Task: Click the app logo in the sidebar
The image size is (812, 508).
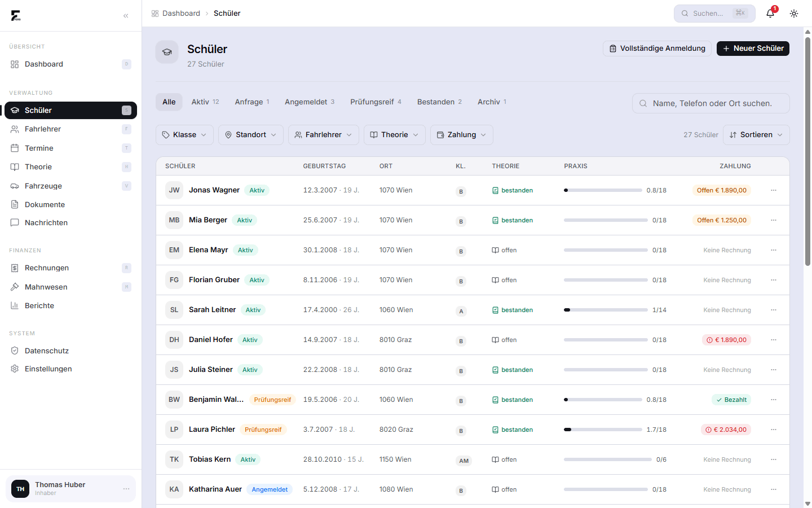Action: pyautogui.click(x=16, y=15)
